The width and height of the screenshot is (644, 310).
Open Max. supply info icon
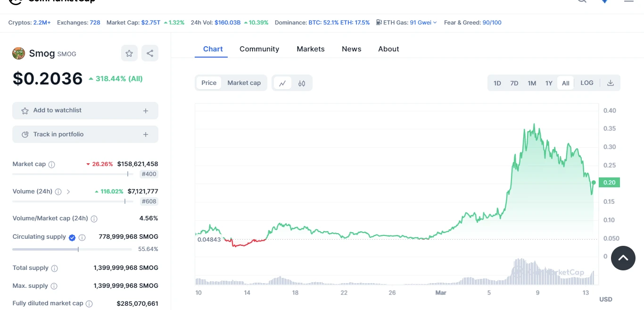(54, 286)
